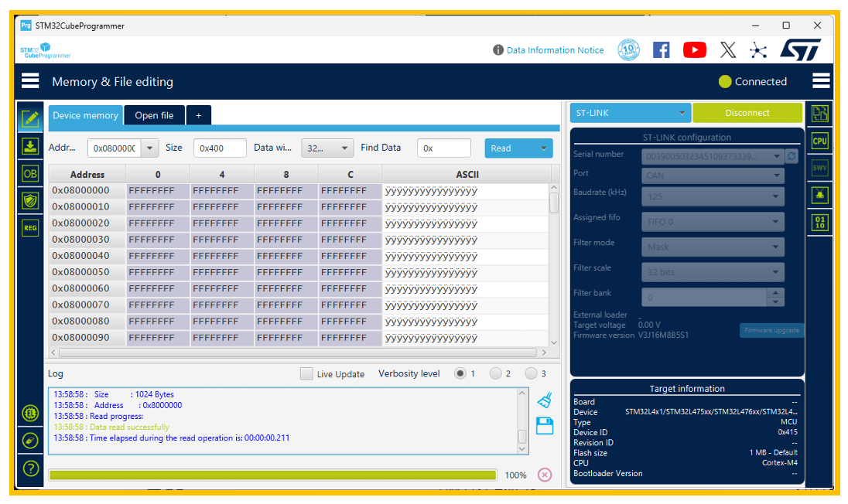This screenshot has height=504, width=848.
Task: Select verbosity level 2
Action: pyautogui.click(x=495, y=373)
